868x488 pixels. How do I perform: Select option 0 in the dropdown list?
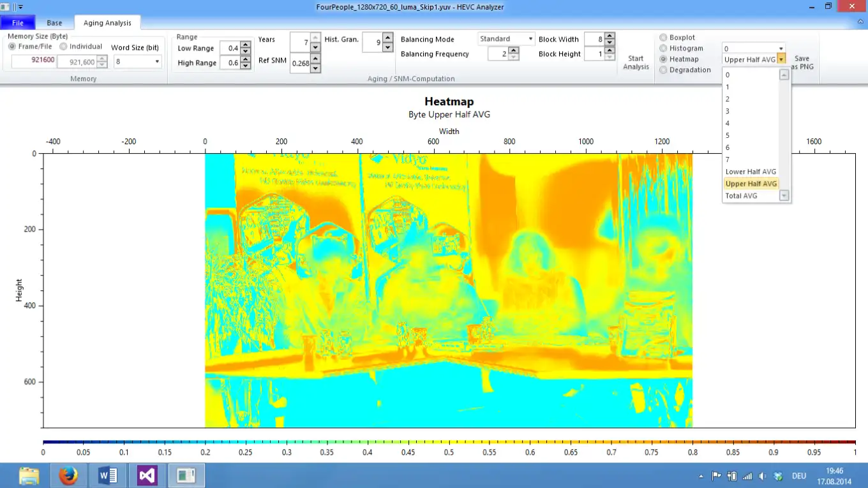coord(751,75)
